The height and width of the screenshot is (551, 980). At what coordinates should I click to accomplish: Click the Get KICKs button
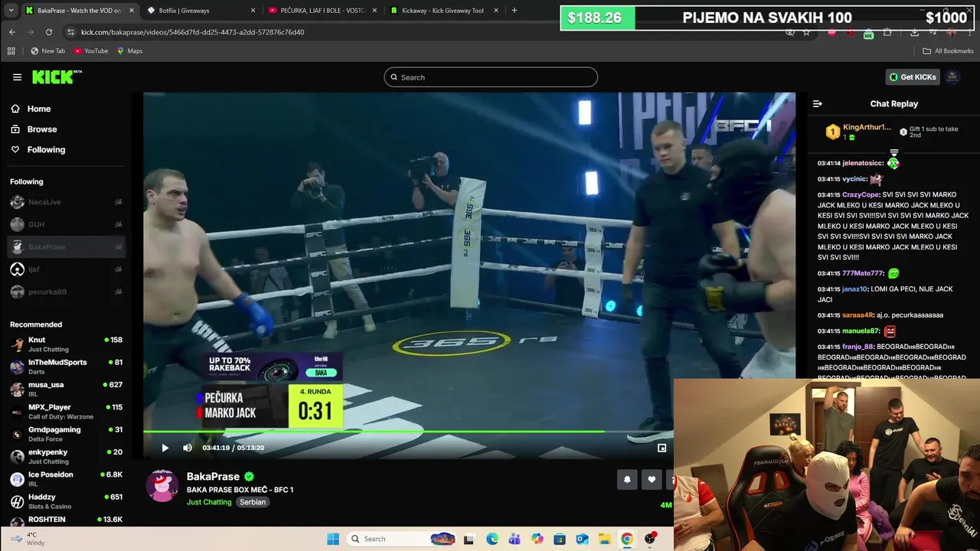coord(912,77)
